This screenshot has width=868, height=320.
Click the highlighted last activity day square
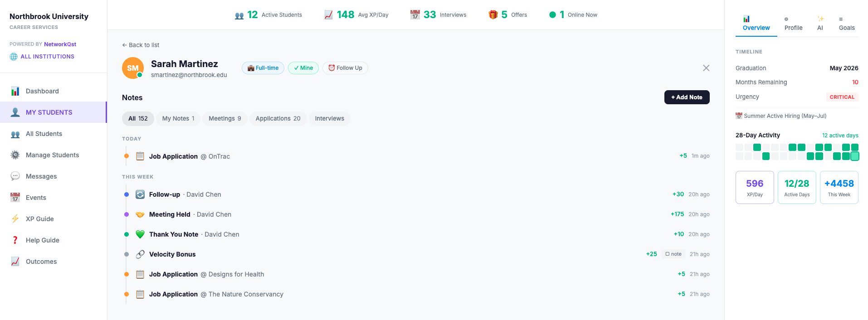855,156
